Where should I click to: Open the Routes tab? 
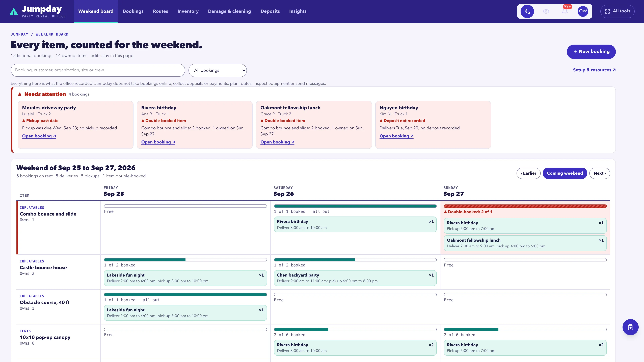point(160,11)
